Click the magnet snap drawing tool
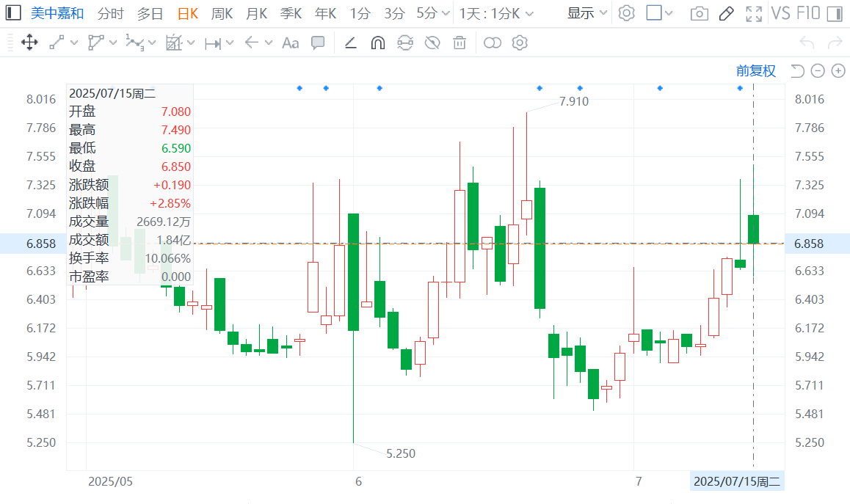The height and width of the screenshot is (504, 850). (x=377, y=43)
